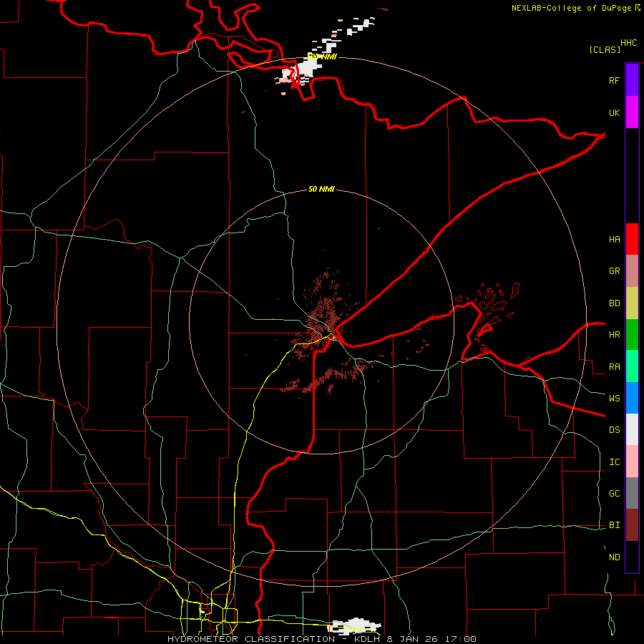Click the RF legend label
The image size is (644, 644).
(x=614, y=80)
